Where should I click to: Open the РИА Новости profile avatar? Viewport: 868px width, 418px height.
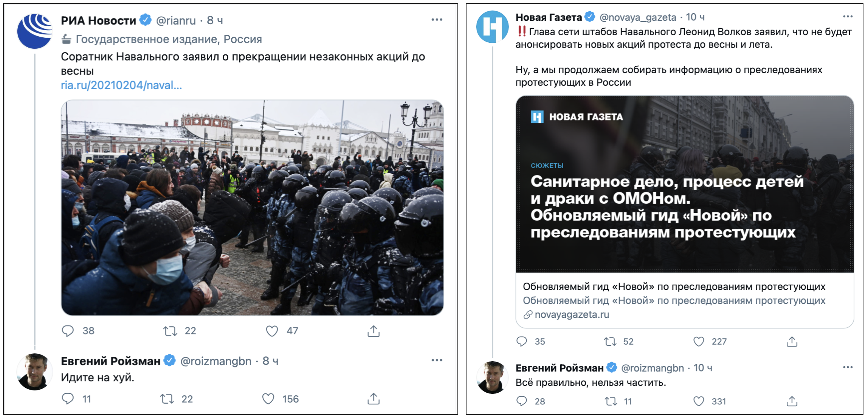coord(35,31)
